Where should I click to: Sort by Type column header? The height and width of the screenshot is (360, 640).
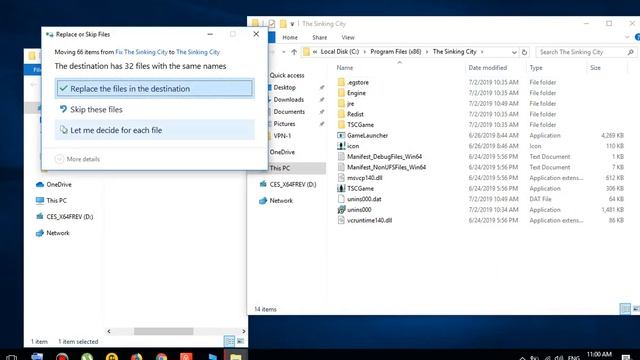click(x=536, y=68)
